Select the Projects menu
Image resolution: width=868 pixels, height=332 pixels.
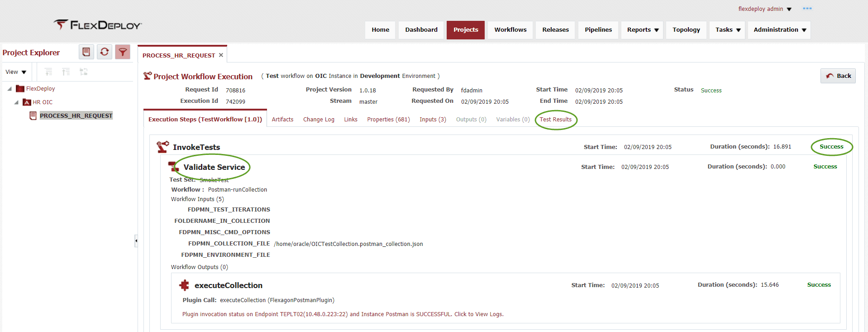click(x=466, y=30)
